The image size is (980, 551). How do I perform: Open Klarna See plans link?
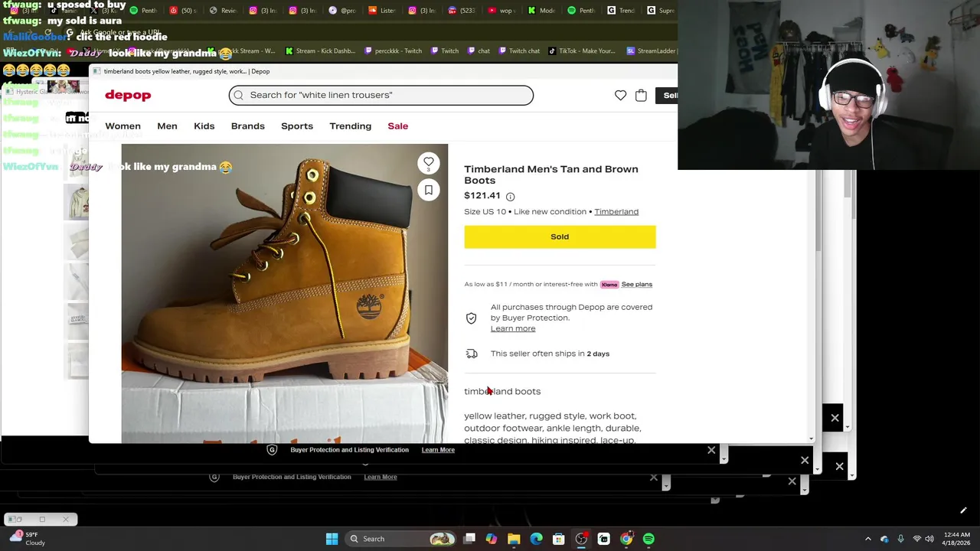pyautogui.click(x=637, y=285)
